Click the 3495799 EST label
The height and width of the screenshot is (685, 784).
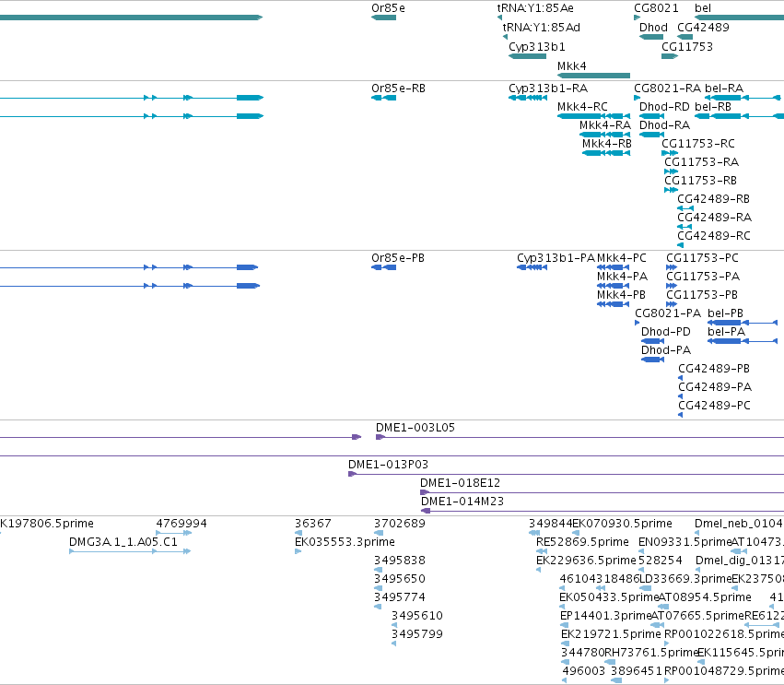(x=417, y=634)
